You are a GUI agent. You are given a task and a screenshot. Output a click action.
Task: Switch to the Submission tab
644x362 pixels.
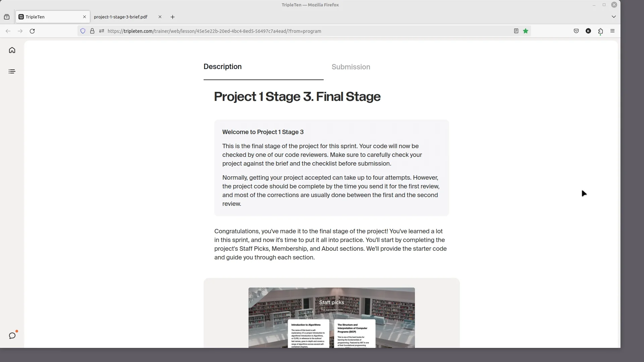(351, 67)
